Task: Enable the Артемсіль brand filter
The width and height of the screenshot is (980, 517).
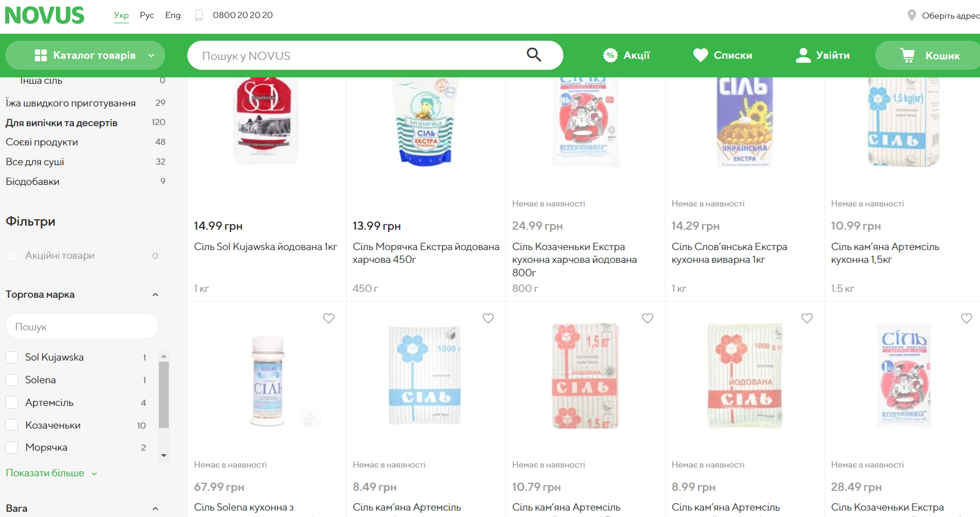Action: click(12, 402)
